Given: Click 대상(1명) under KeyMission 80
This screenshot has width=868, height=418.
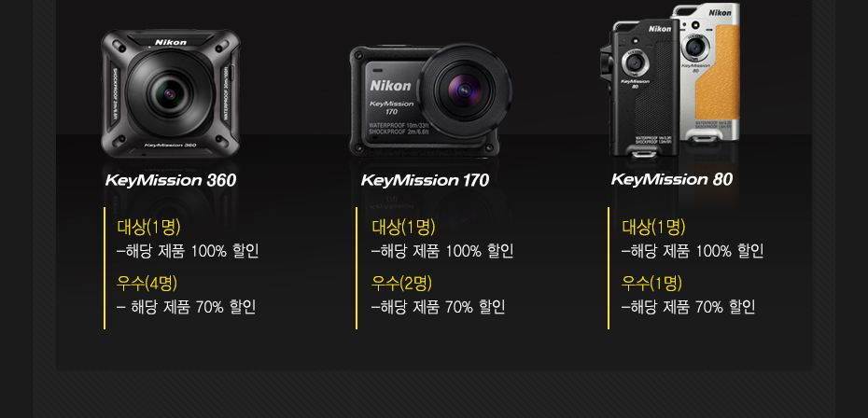Looking at the screenshot, I should click(653, 227).
